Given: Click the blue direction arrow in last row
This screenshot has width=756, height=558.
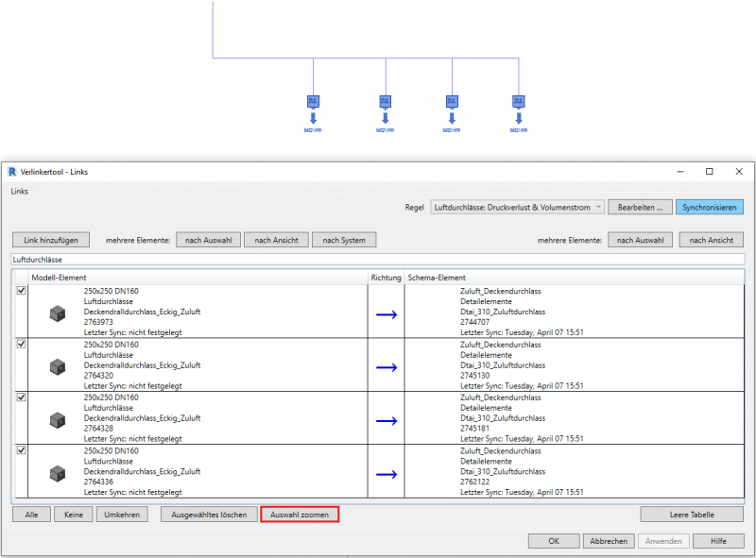Looking at the screenshot, I should (387, 472).
